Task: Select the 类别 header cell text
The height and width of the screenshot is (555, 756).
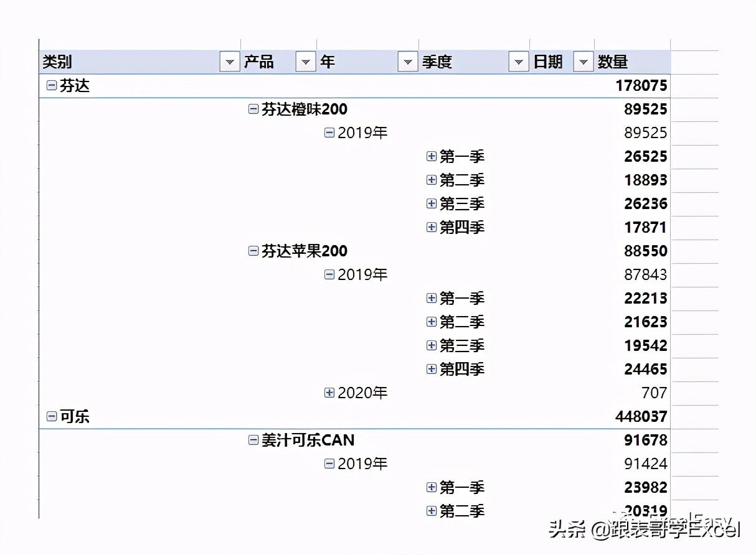Action: coord(57,62)
